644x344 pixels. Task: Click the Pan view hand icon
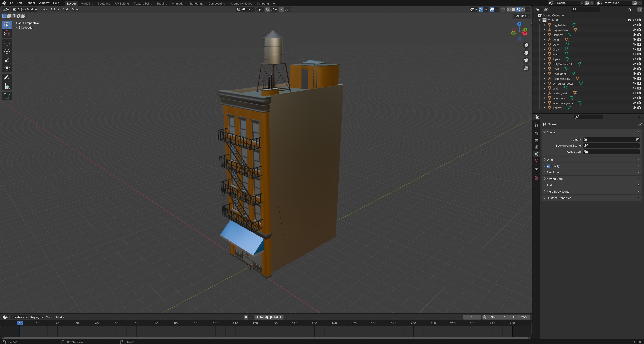(x=526, y=53)
